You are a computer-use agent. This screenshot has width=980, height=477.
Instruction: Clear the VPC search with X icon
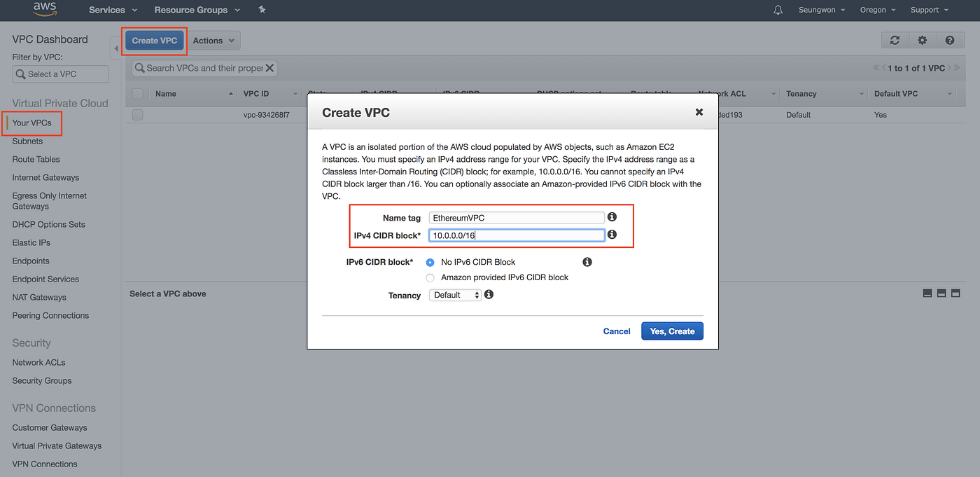click(x=269, y=68)
